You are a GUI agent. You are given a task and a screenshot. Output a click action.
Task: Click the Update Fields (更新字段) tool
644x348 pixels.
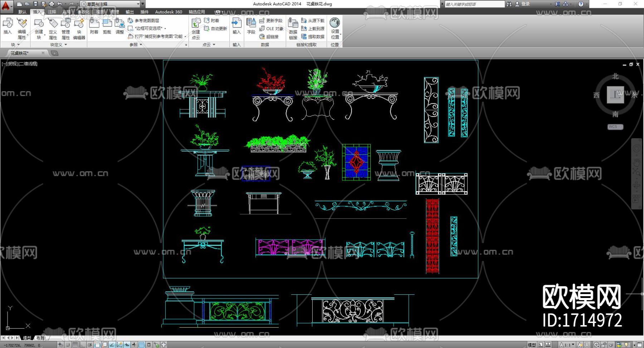271,21
